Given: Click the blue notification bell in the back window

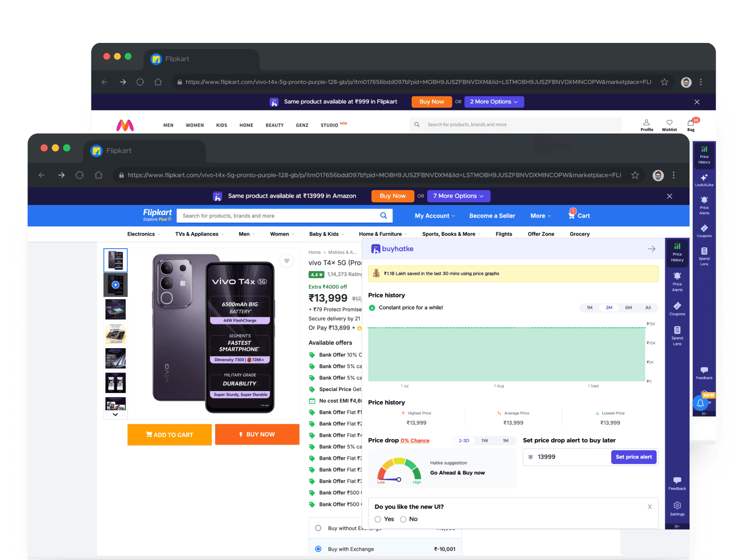Looking at the screenshot, I should click(700, 403).
